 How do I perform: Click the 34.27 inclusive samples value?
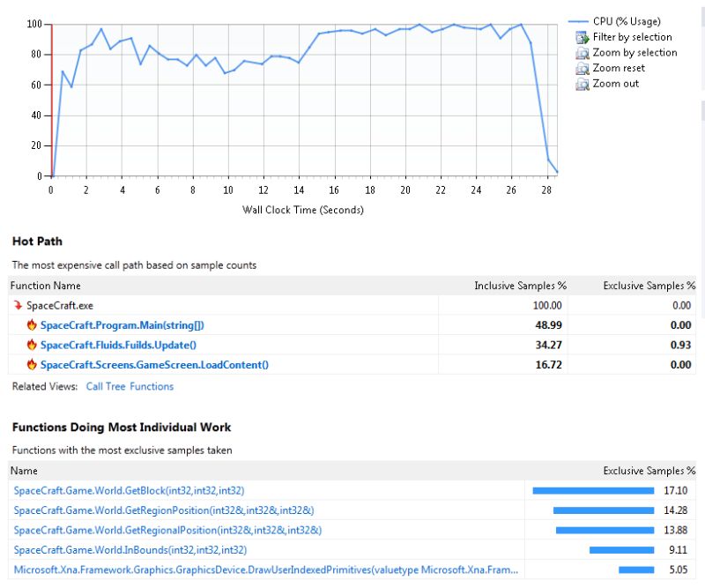pyautogui.click(x=548, y=345)
